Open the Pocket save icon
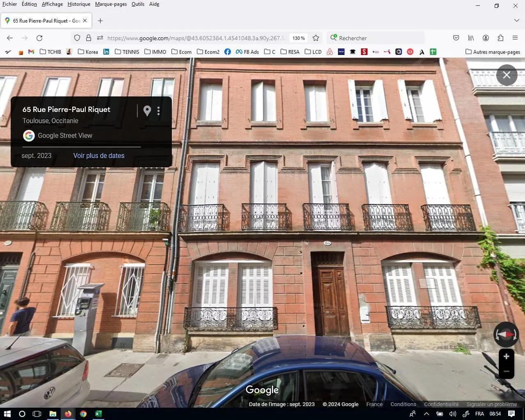This screenshot has width=525, height=420. pyautogui.click(x=456, y=38)
